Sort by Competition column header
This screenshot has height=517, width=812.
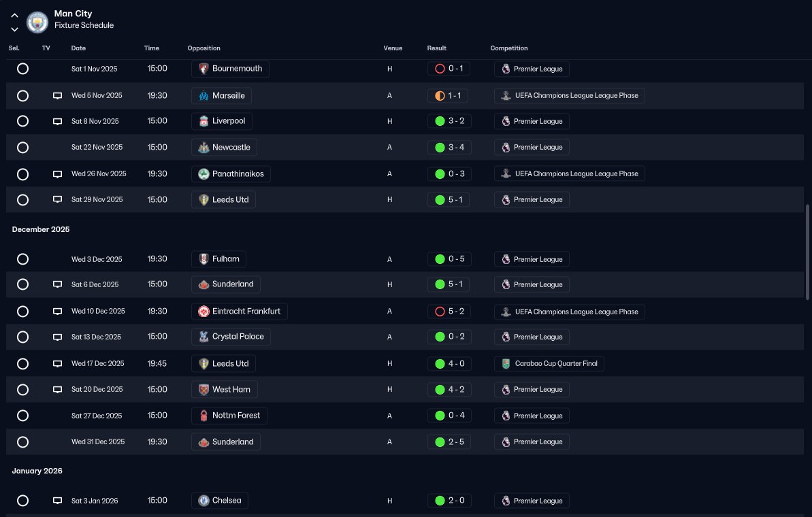click(509, 48)
